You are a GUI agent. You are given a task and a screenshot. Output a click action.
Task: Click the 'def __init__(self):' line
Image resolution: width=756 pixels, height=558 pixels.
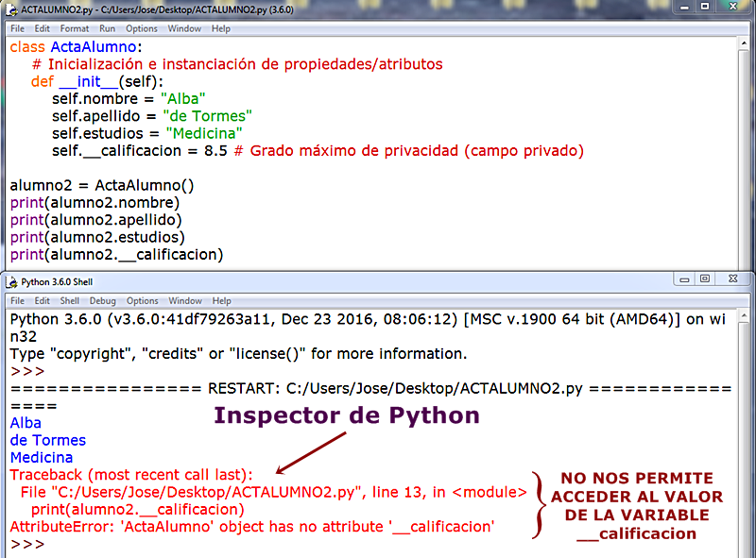tap(97, 81)
